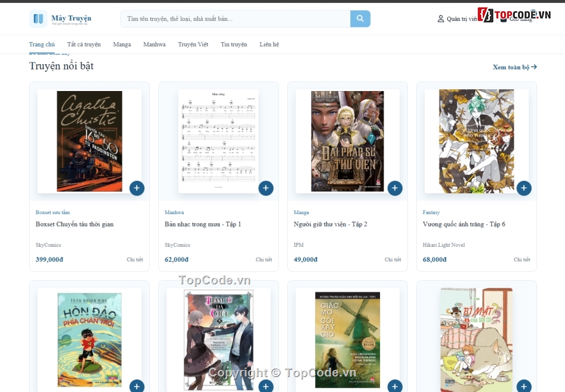Click the 68,000đ price
Image resolution: width=565 pixels, height=392 pixels.
tap(435, 259)
